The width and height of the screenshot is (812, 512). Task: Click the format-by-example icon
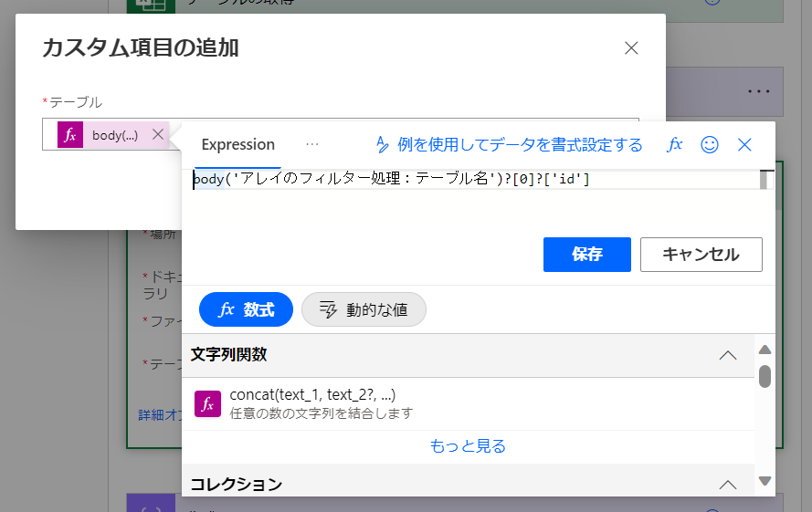point(382,144)
